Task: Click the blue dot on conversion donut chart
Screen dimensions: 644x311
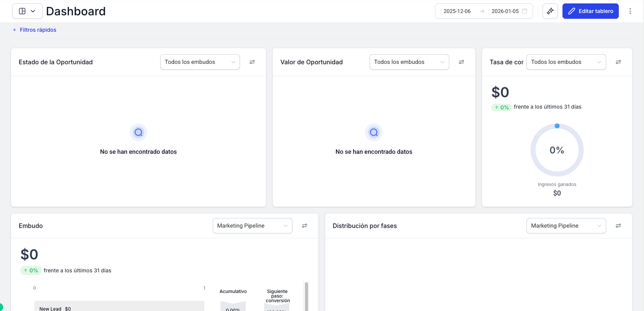Action: (557, 126)
